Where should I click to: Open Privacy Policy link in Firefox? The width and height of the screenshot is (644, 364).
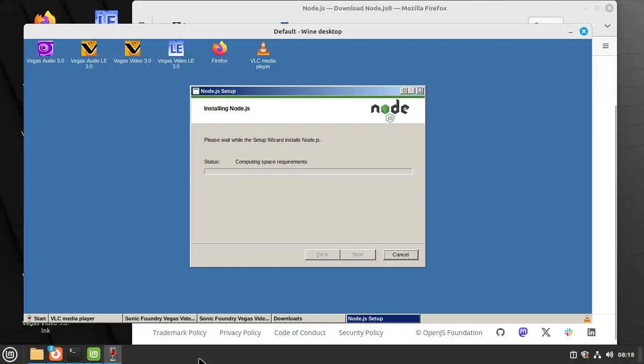240,333
